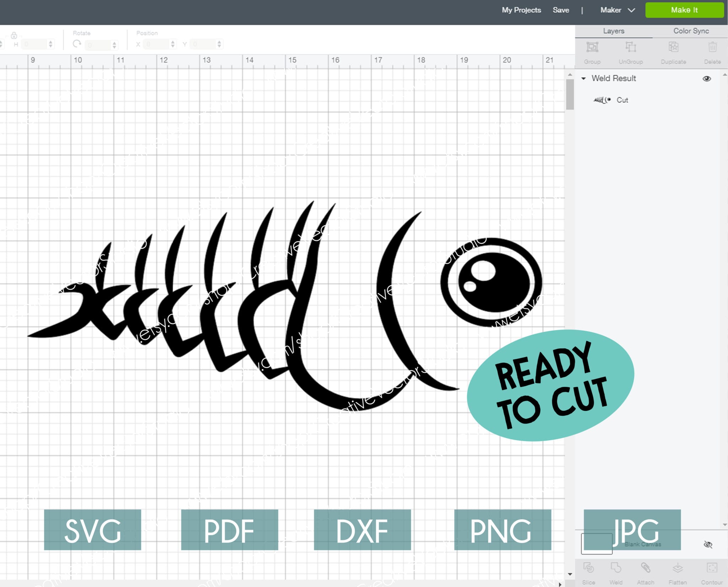728x587 pixels.
Task: Hide the Weld Result layer
Action: coord(707,79)
